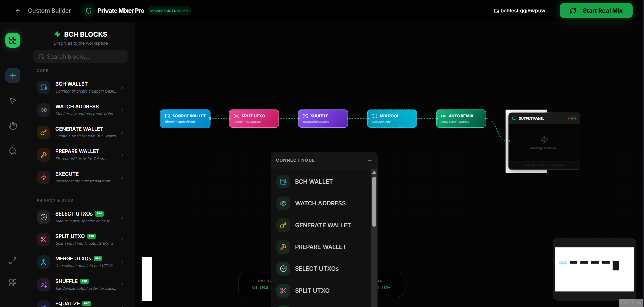Select the block palette icon in the left sidebar

click(x=13, y=40)
